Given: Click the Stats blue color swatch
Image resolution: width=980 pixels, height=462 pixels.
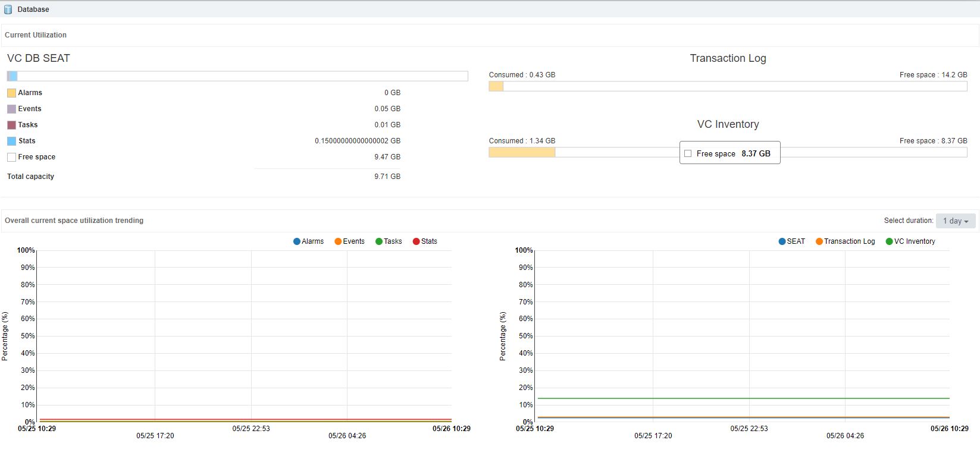Looking at the screenshot, I should (11, 141).
